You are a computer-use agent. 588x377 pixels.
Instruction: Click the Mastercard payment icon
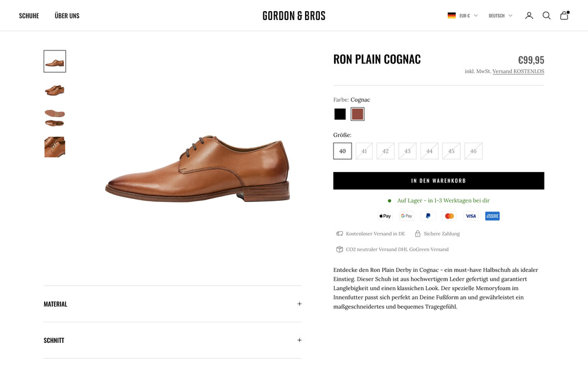449,216
